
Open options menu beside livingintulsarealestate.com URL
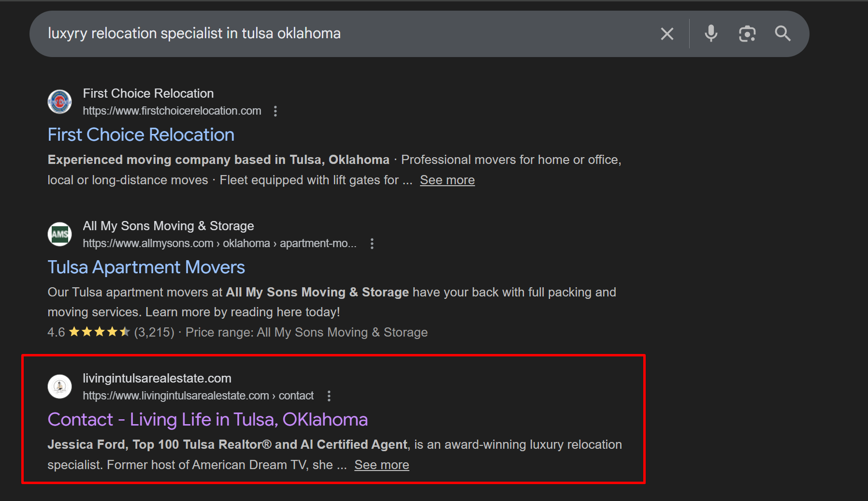(x=329, y=396)
